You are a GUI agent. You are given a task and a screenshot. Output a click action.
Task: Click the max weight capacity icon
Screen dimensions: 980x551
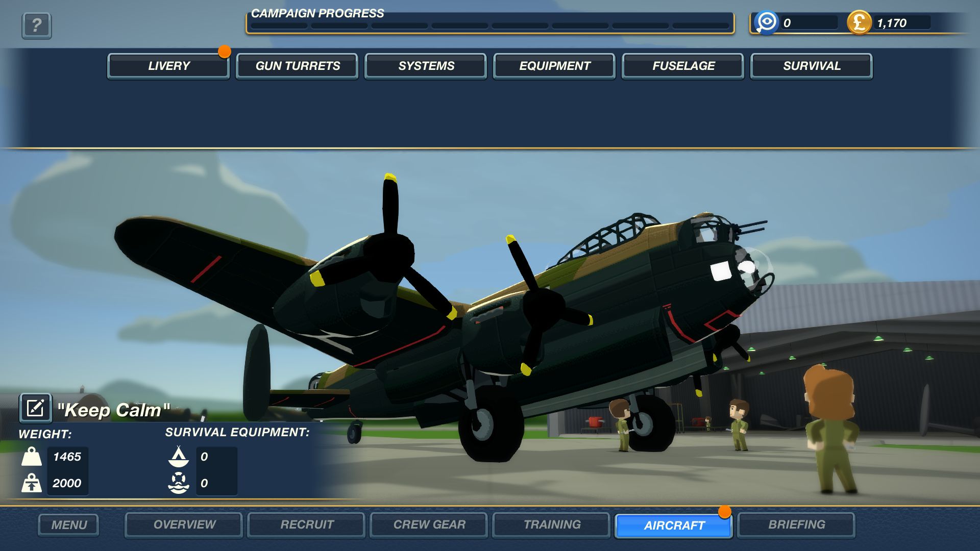(x=32, y=483)
